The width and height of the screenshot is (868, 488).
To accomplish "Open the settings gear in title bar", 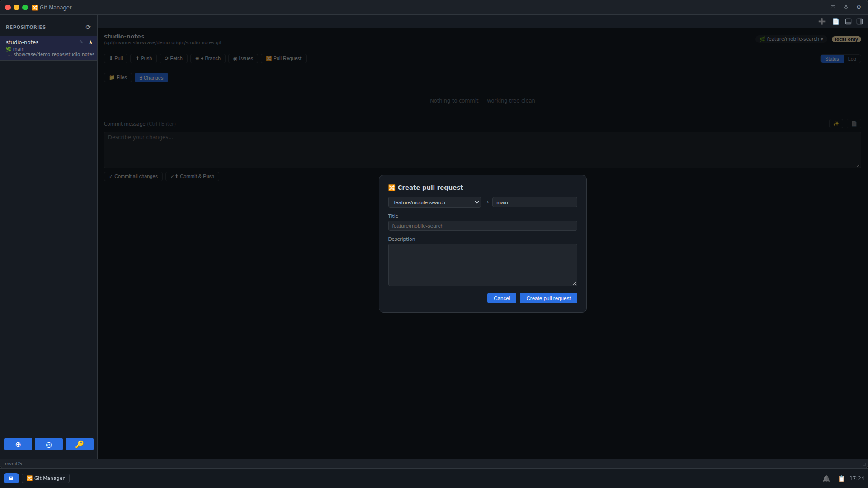I will (x=859, y=7).
